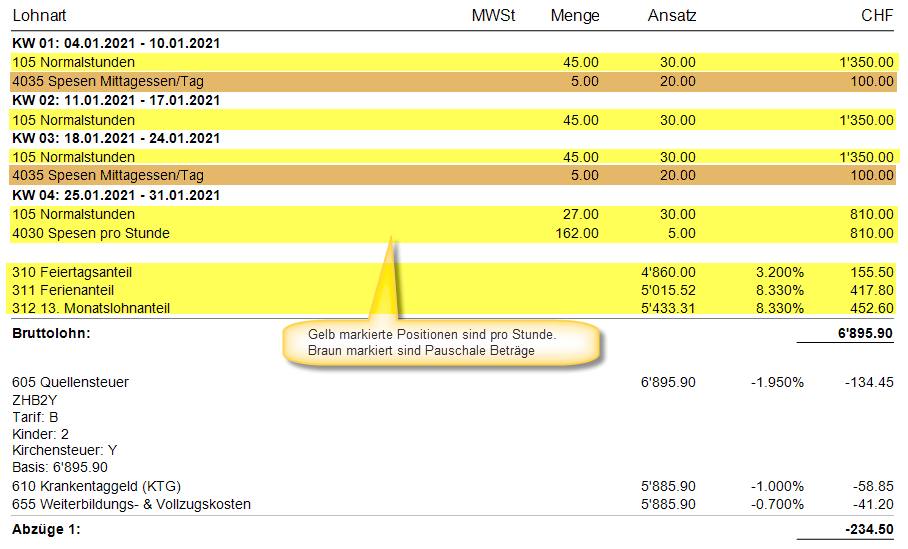This screenshot has height=549, width=908.
Task: Click the MWSt column header
Action: [x=493, y=16]
